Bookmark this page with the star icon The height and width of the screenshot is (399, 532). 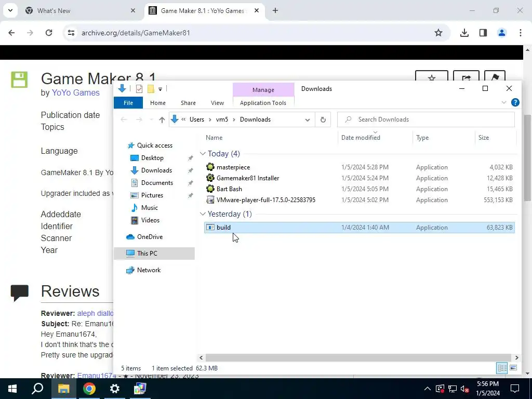[438, 33]
